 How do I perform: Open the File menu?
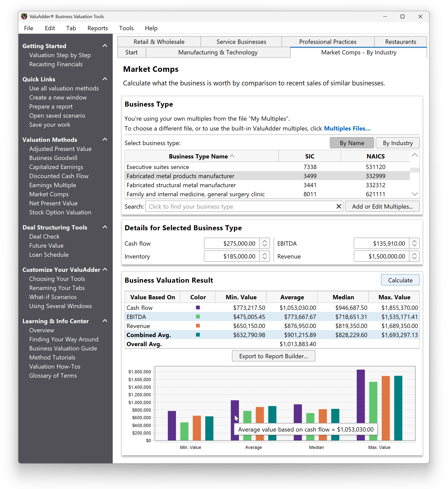[x=28, y=28]
